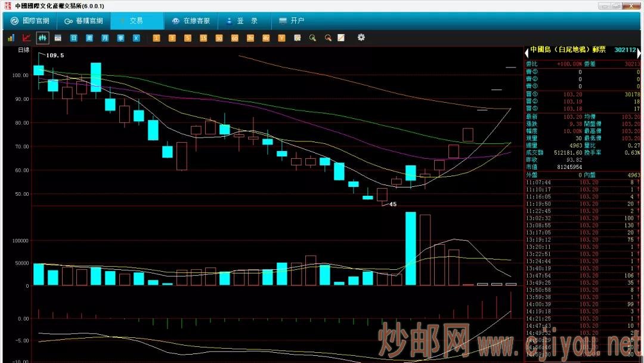
Task: Select the 1-minute chart period
Action: point(156,38)
